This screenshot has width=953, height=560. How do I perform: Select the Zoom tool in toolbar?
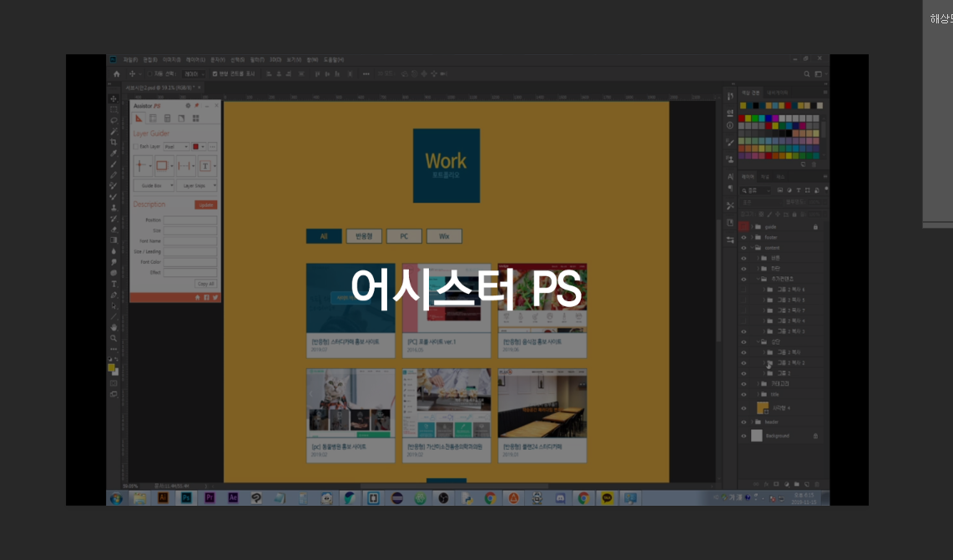[113, 338]
